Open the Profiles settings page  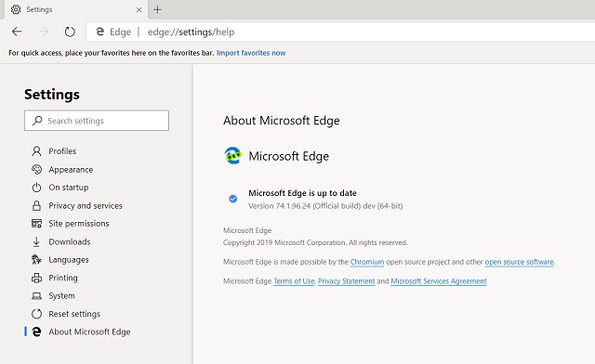tap(62, 151)
